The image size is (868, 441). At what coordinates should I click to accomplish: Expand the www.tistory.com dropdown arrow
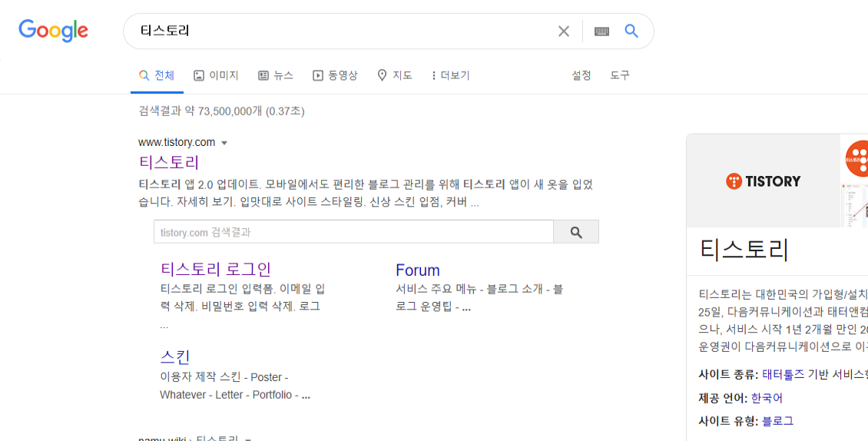pyautogui.click(x=224, y=143)
